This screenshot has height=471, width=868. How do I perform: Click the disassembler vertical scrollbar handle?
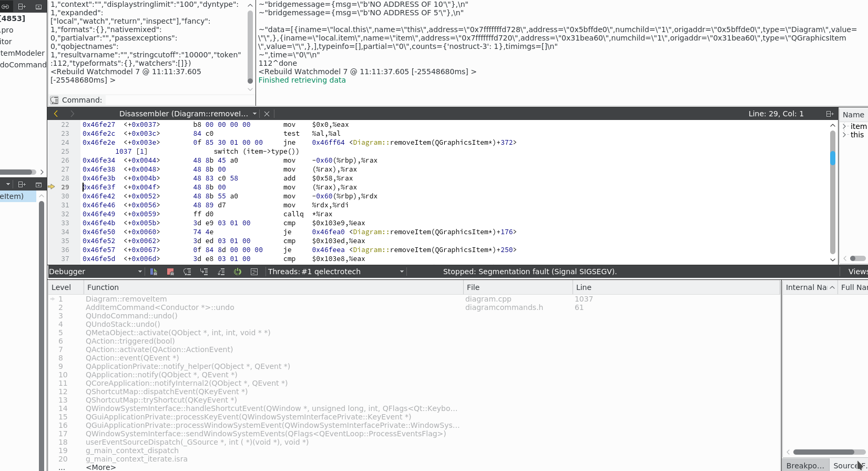coord(832,158)
